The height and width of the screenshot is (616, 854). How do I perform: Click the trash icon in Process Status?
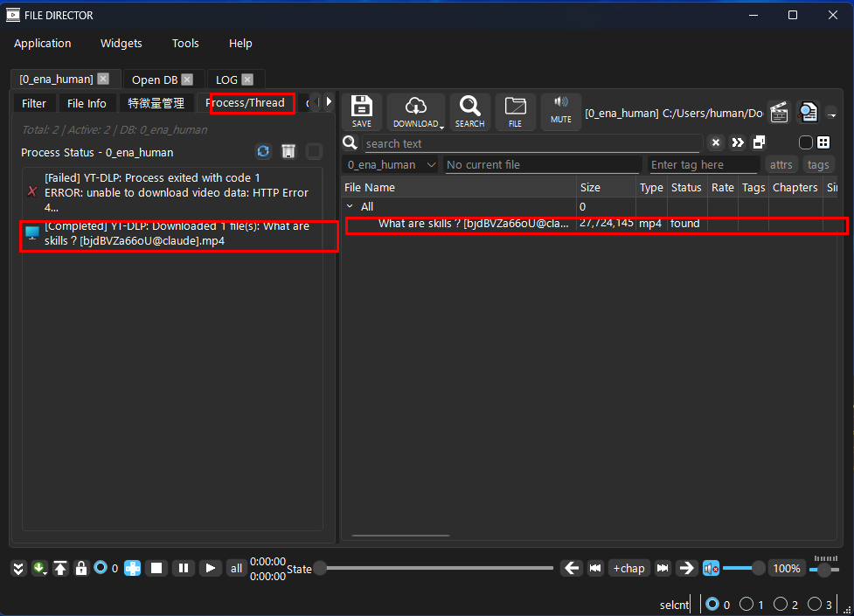(288, 152)
